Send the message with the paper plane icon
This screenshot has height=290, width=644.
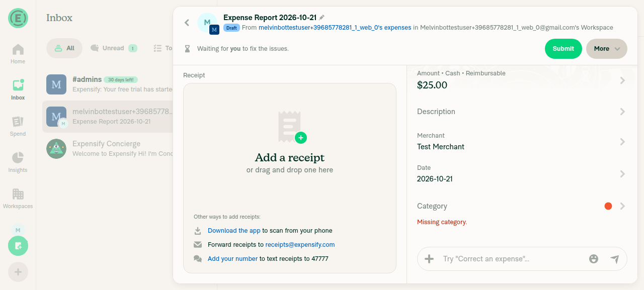(x=615, y=259)
